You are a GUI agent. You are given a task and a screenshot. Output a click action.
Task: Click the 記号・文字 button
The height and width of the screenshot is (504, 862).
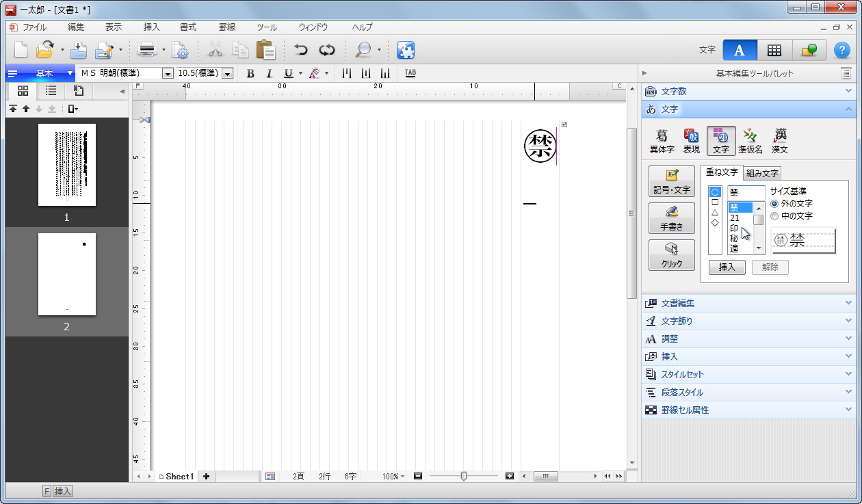672,182
